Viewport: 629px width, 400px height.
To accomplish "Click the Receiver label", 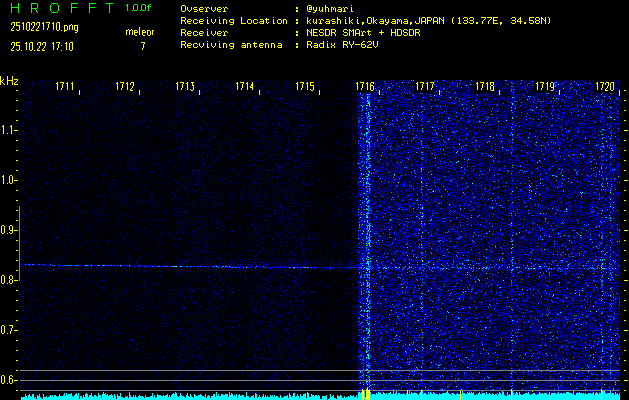I will (204, 33).
